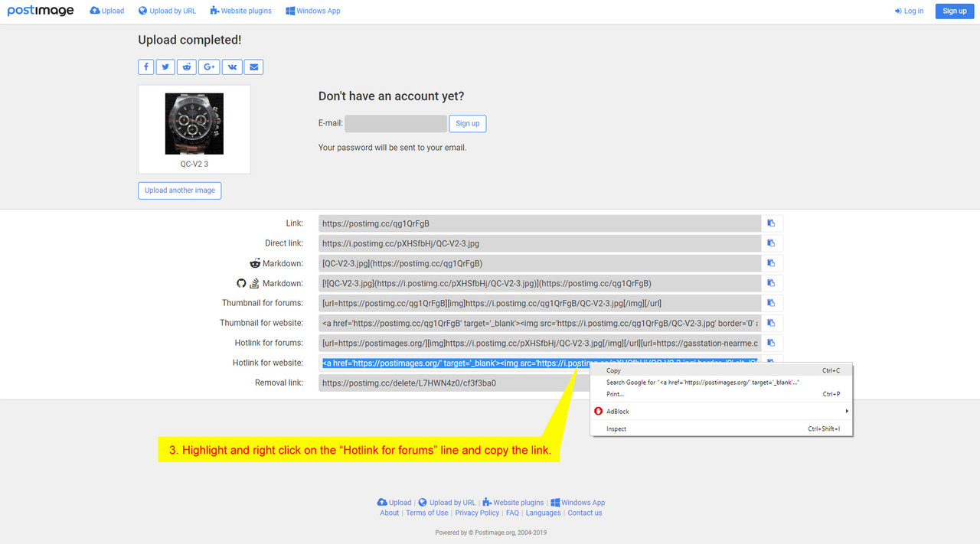Copy the Direct link with clipboard icon
The height and width of the screenshot is (544, 980).
point(772,243)
